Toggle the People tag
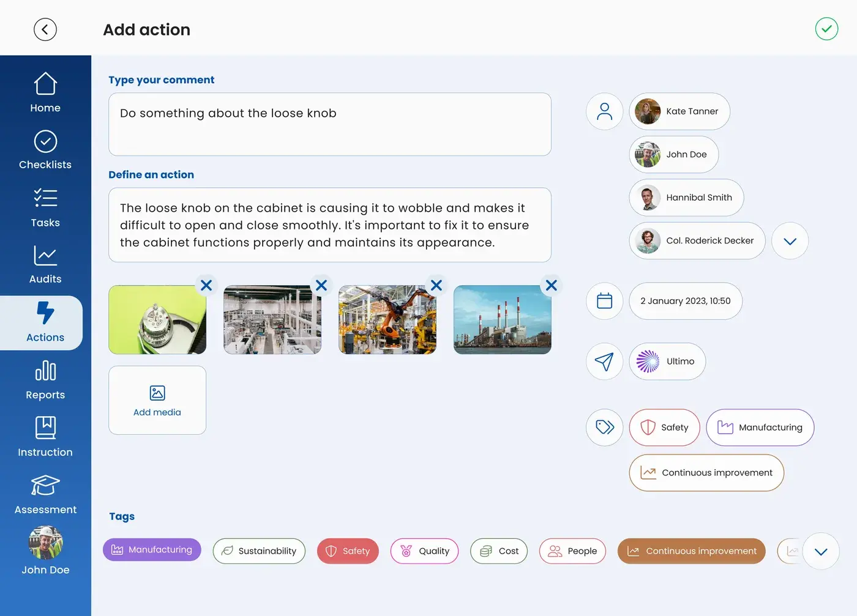Image resolution: width=857 pixels, height=616 pixels. tap(572, 551)
